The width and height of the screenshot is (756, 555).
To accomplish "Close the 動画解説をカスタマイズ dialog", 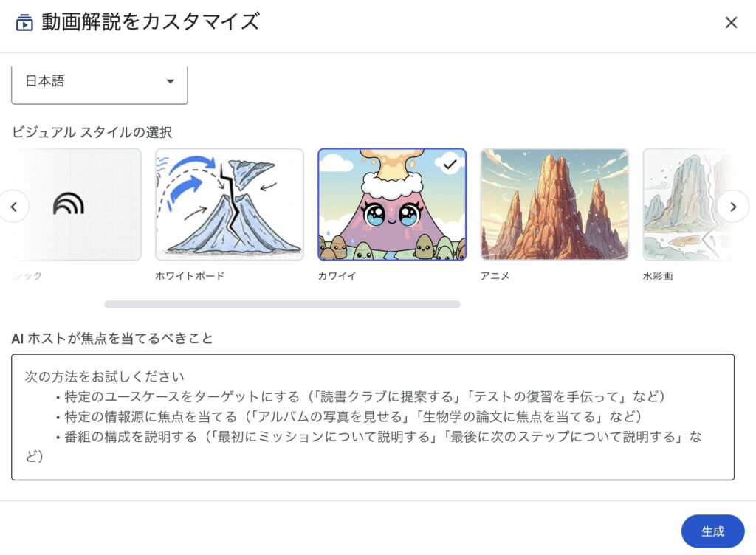I will click(x=731, y=23).
